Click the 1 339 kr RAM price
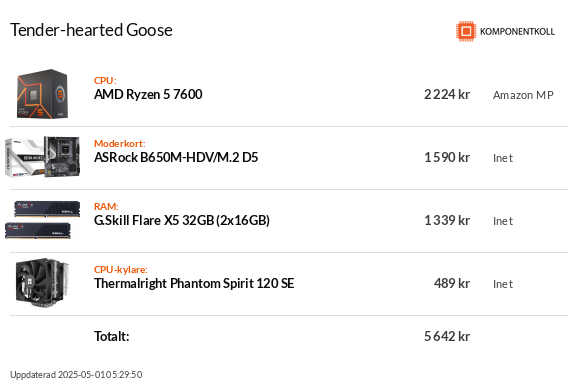The height and width of the screenshot is (388, 577). (447, 221)
